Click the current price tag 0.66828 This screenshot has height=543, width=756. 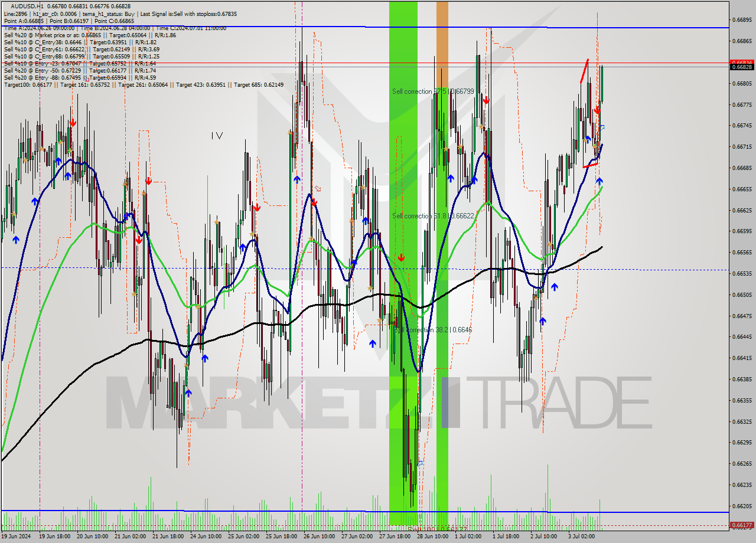(x=742, y=67)
